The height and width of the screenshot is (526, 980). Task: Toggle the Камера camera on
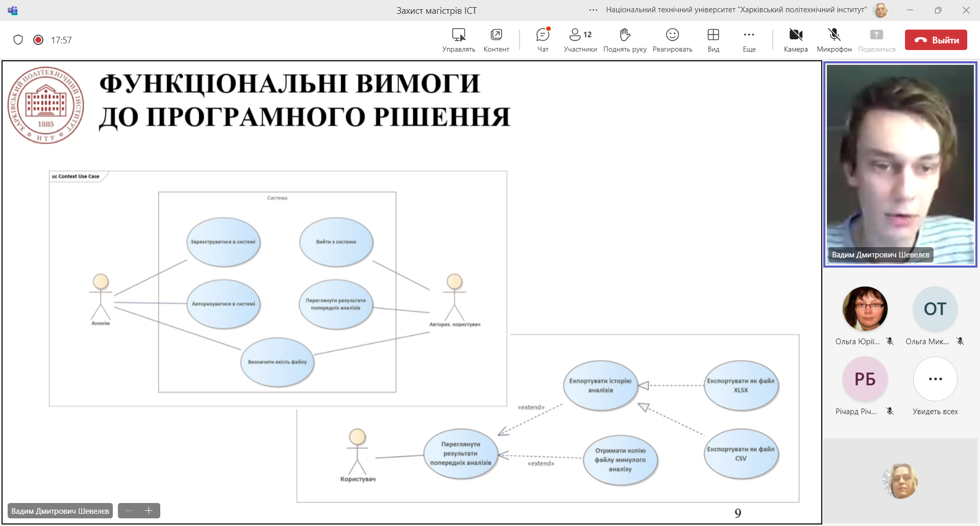pos(795,40)
